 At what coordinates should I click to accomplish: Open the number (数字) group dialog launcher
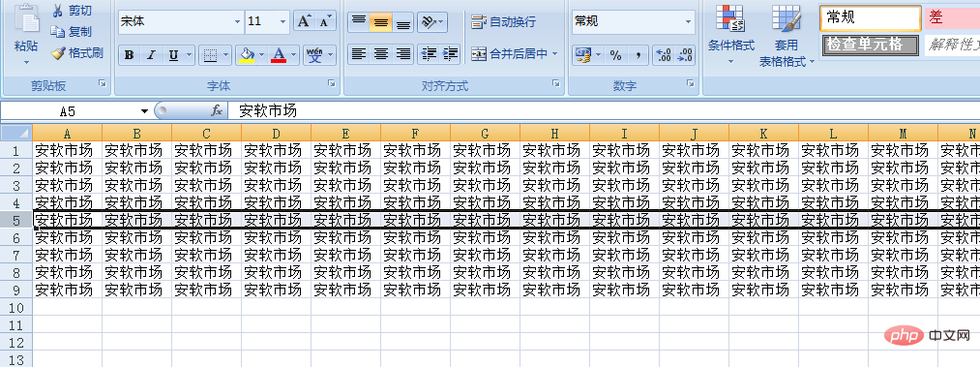tap(690, 83)
